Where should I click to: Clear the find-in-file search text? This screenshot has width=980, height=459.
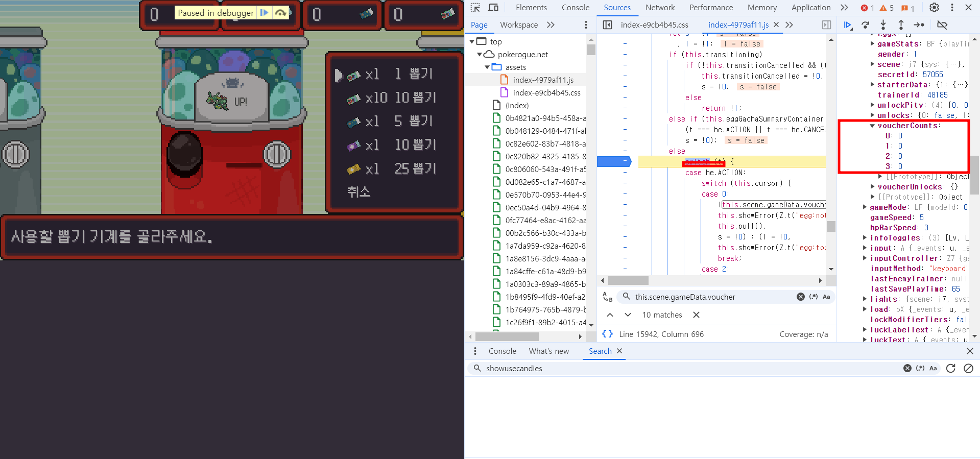pyautogui.click(x=801, y=297)
